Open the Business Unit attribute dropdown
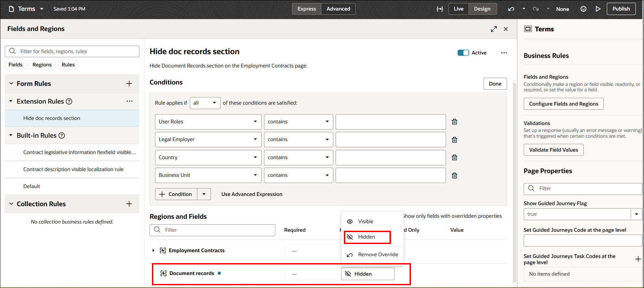The width and height of the screenshot is (644, 288). [x=208, y=175]
